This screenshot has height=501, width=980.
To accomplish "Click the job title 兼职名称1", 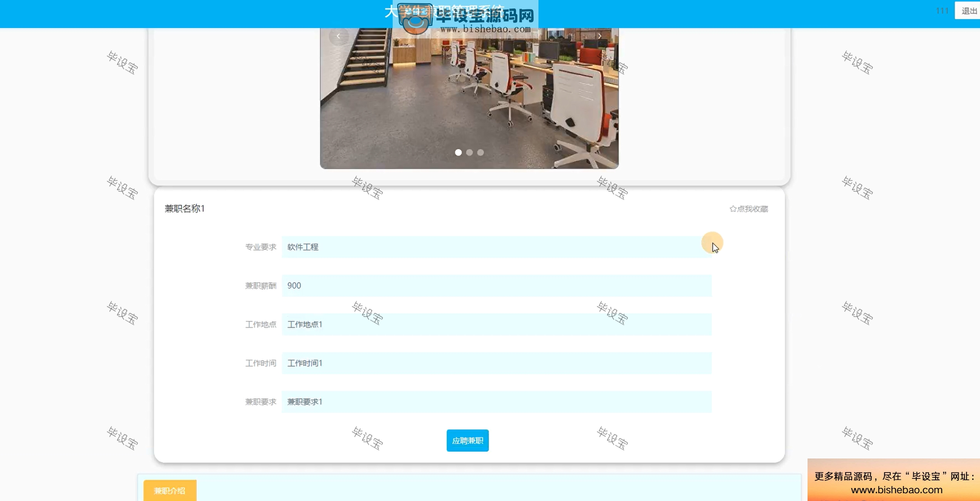I will point(185,209).
